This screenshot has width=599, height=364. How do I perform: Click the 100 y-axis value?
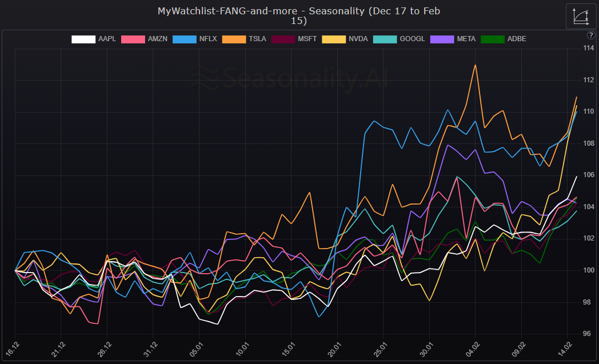(x=589, y=270)
